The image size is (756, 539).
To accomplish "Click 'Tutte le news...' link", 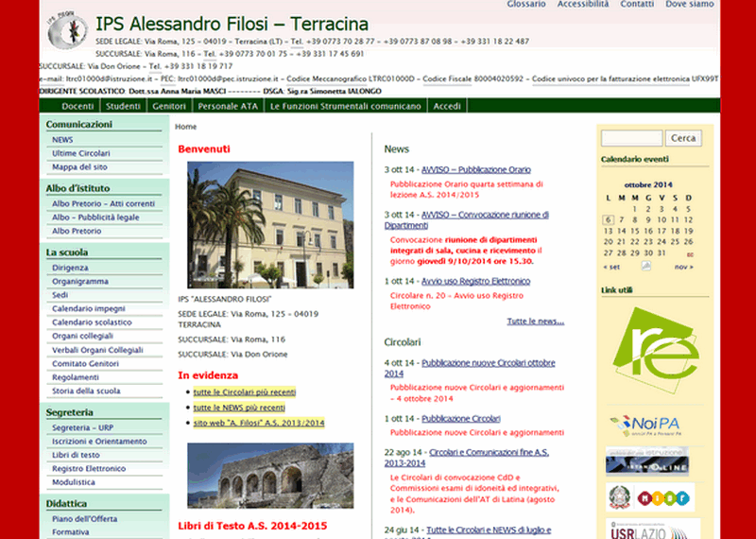I will [535, 322].
